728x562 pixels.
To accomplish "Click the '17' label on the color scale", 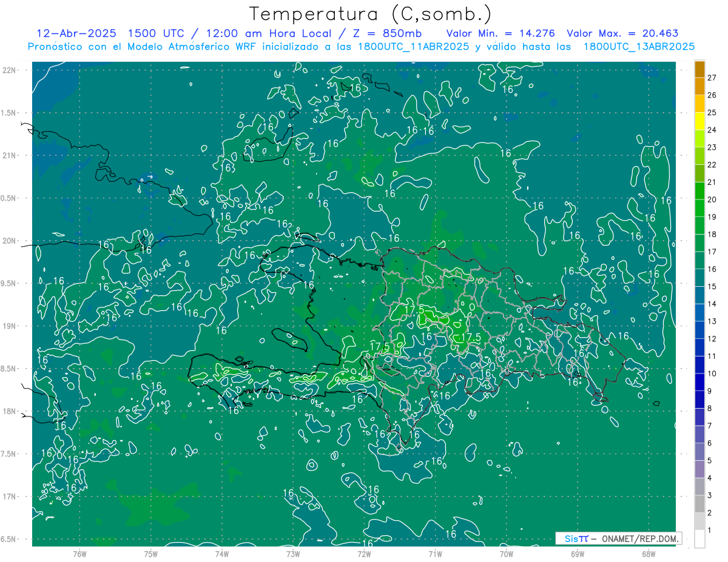I will click(x=712, y=251).
